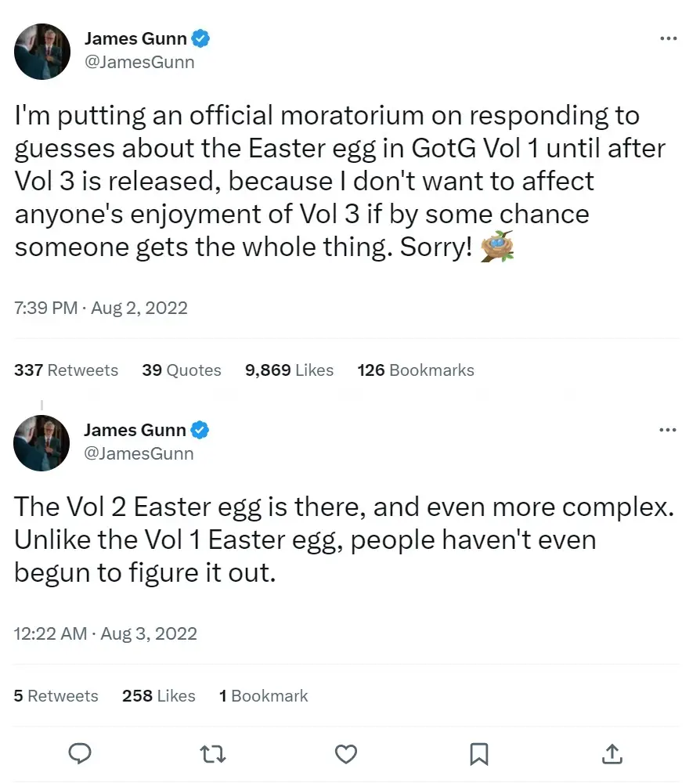Click the 5 Retweets count
This screenshot has height=783, width=700.
tap(55, 695)
